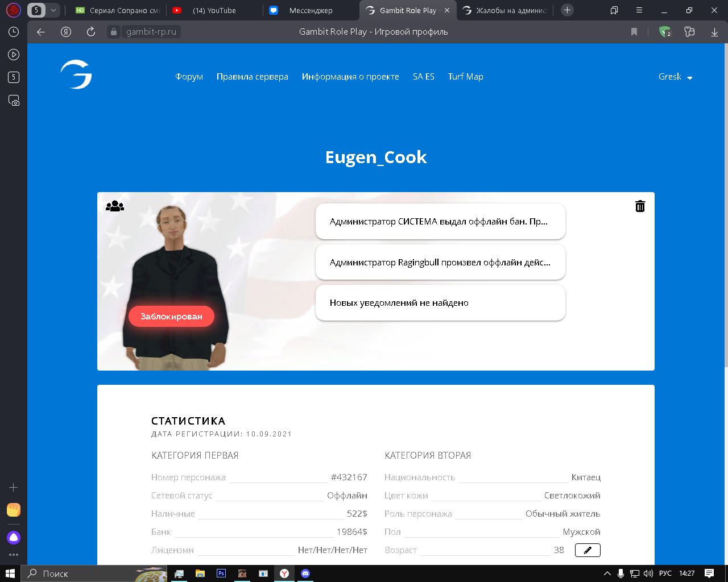The height and width of the screenshot is (582, 728).
Task: Expand the tab group dropdown arrow
Action: click(53, 10)
